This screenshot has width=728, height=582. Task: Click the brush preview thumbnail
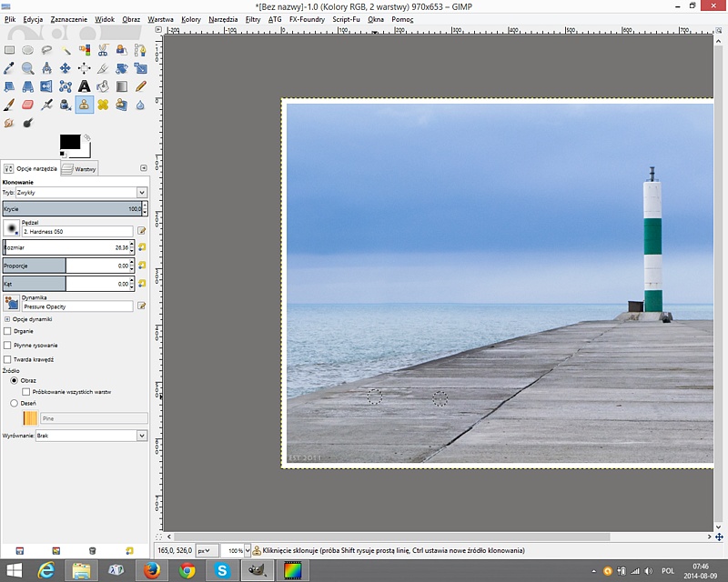(11, 228)
